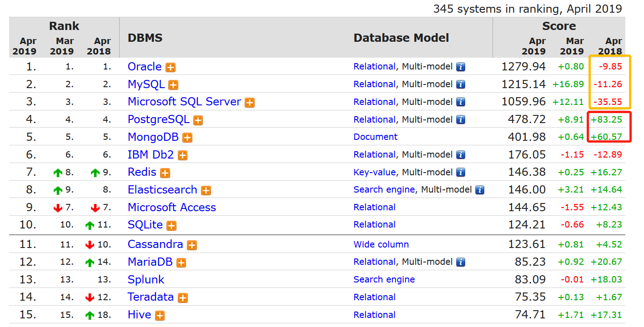
Task: Open the info icon in Redis row
Action: [x=461, y=173]
